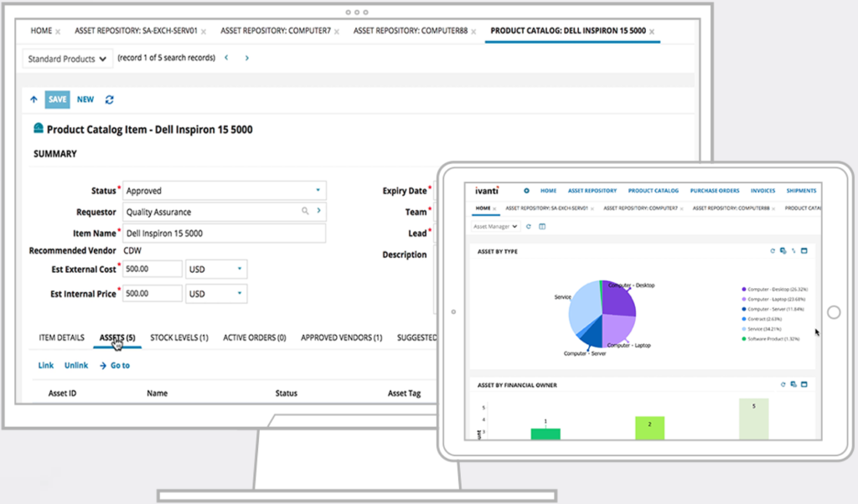
Task: Close the SA-EXCH-SERV01 tab on the tablet
Action: (x=592, y=208)
